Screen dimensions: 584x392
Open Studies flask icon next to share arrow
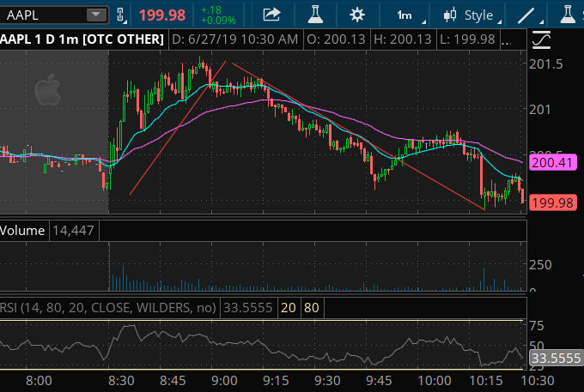point(315,15)
